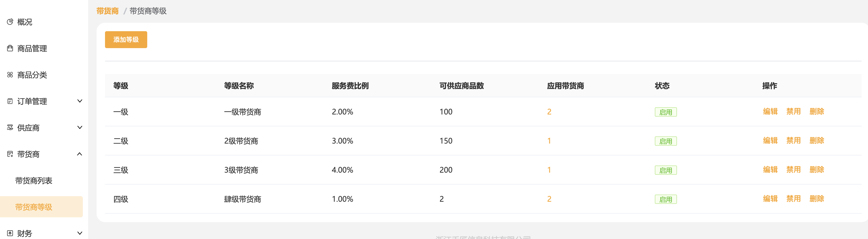Expand the 财务 menu chevron
This screenshot has height=239, width=868.
coord(79,233)
